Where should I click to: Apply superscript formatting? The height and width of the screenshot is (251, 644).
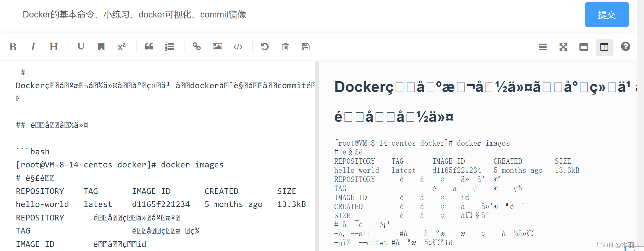point(122,47)
